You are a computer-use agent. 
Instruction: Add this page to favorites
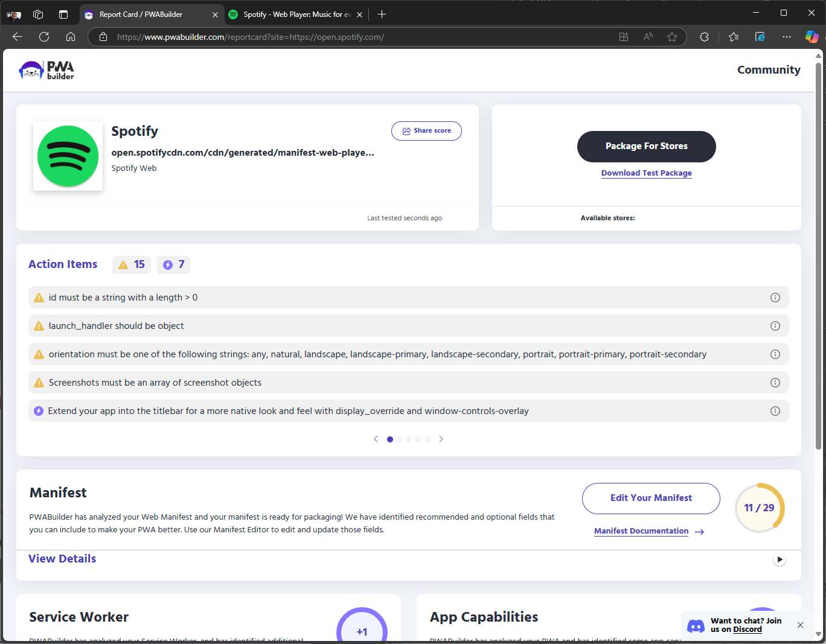pyautogui.click(x=672, y=37)
